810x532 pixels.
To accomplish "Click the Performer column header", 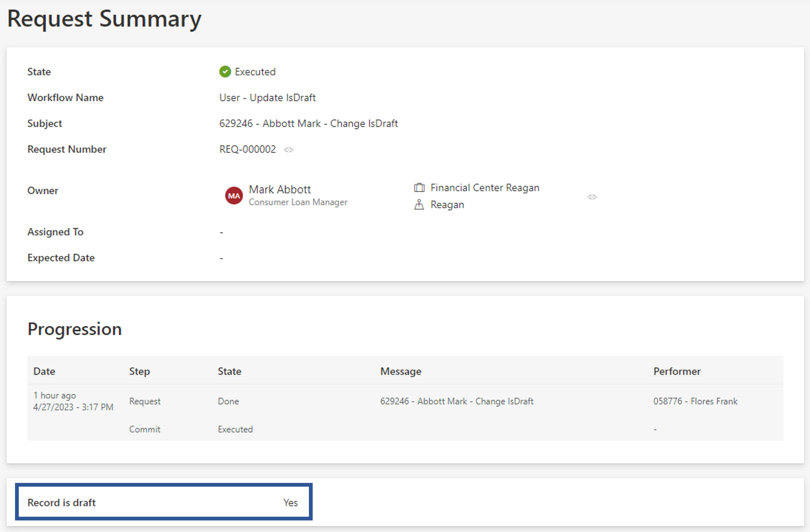I will click(x=677, y=371).
